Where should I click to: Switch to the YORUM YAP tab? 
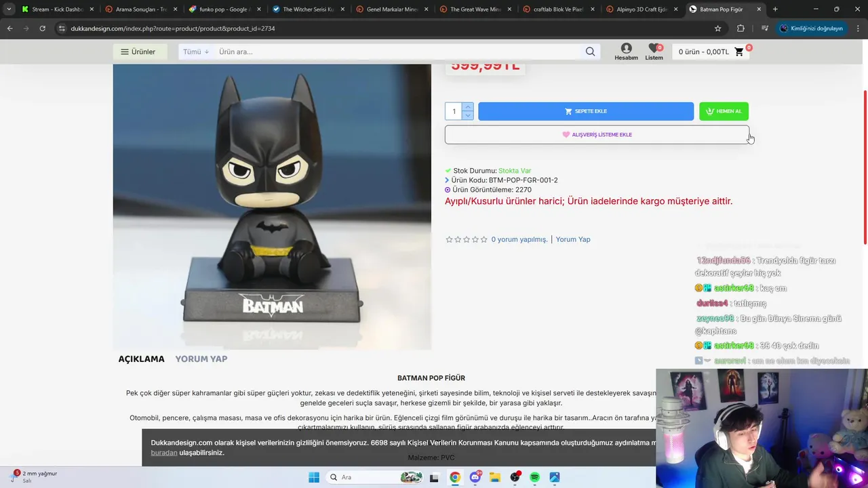pyautogui.click(x=201, y=359)
